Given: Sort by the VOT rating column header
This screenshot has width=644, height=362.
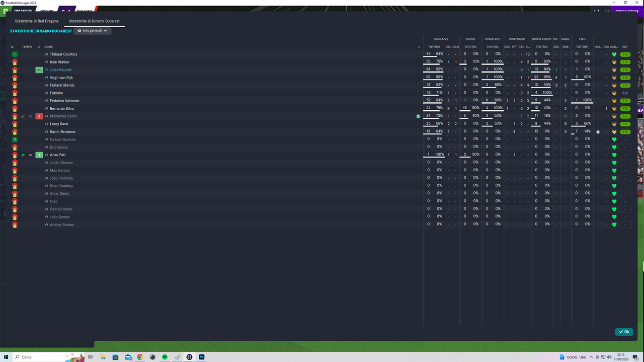Looking at the screenshot, I should pos(625,47).
